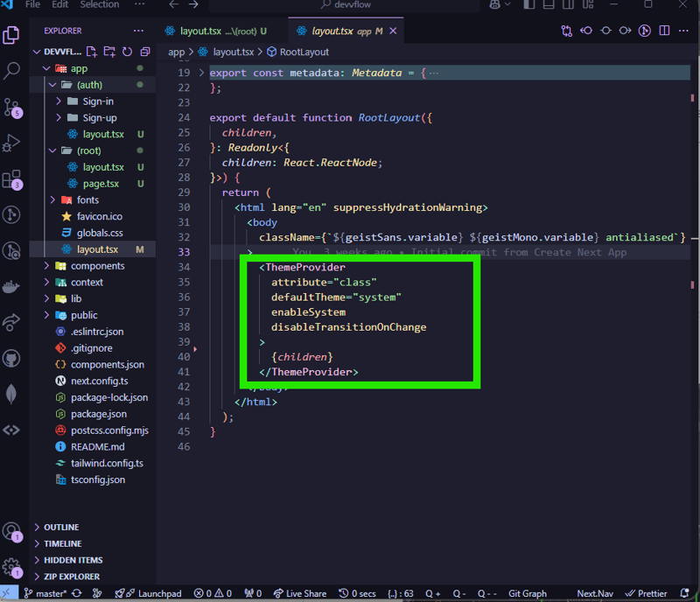Open the GitHub view in activity bar
This screenshot has height=602, width=700.
click(x=12, y=359)
